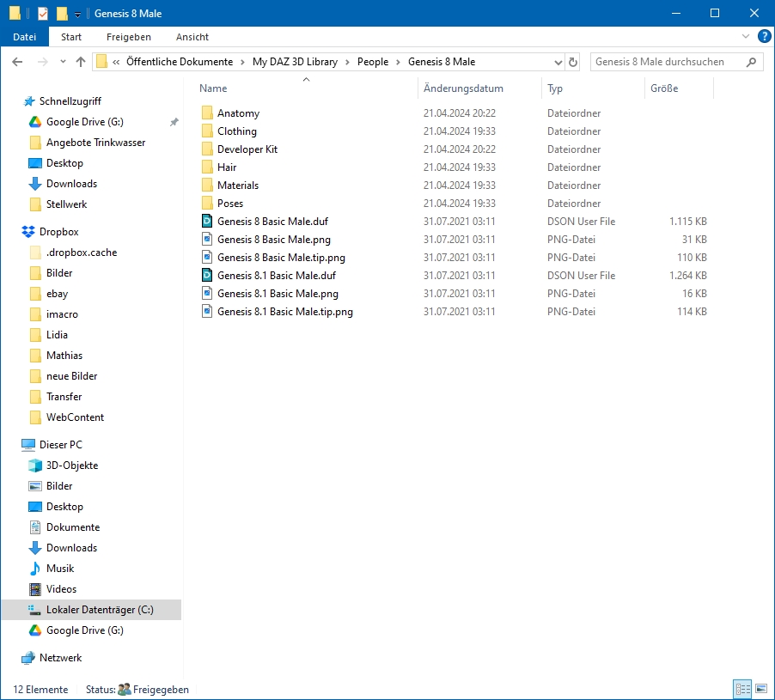Select the Anatomy folder icon
Viewport: 775px width, 700px height.
click(207, 113)
